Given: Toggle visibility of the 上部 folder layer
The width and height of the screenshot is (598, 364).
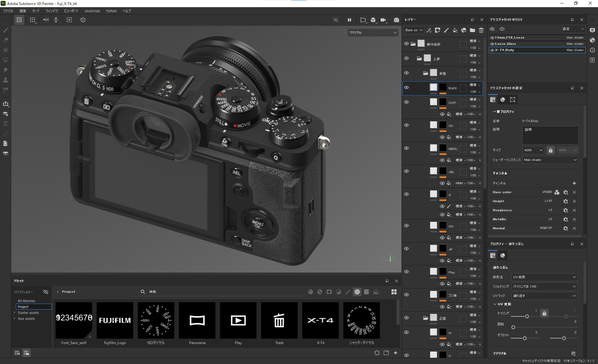Looking at the screenshot, I should coord(406,58).
